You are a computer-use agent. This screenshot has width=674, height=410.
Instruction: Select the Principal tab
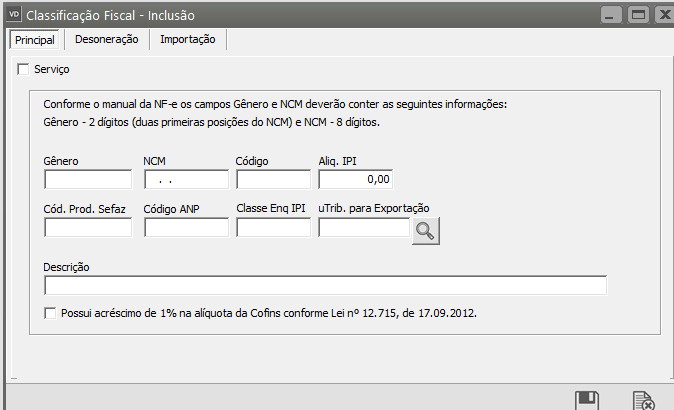coord(34,40)
